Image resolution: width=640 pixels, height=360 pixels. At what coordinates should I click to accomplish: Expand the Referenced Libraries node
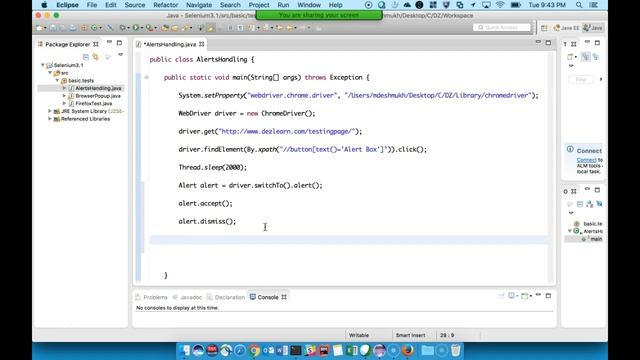50,119
